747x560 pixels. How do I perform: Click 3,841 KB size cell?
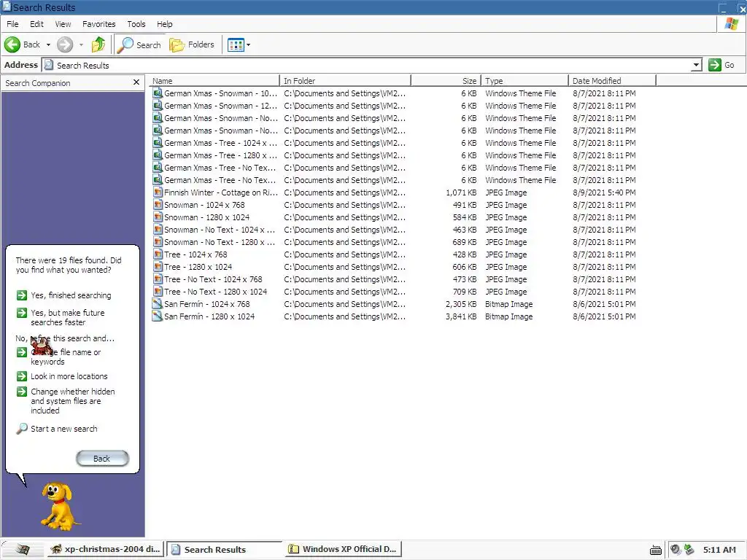coord(461,316)
